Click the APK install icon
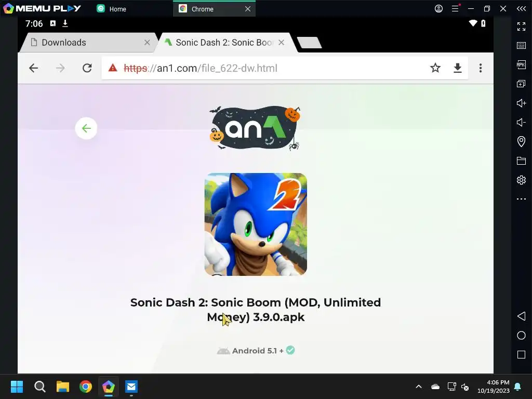 click(521, 64)
